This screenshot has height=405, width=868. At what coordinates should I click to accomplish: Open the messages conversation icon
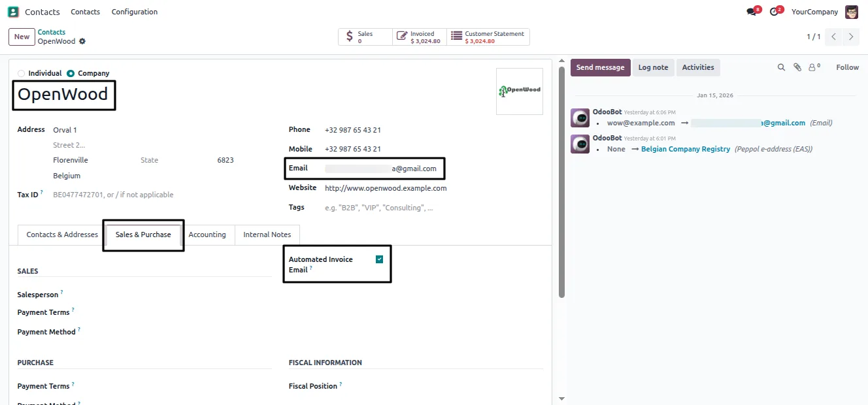[x=752, y=12]
